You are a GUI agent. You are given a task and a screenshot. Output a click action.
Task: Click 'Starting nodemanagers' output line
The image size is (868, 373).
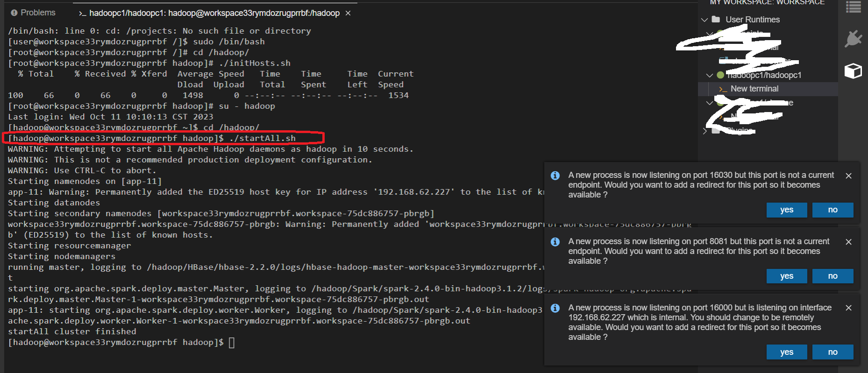(x=62, y=256)
